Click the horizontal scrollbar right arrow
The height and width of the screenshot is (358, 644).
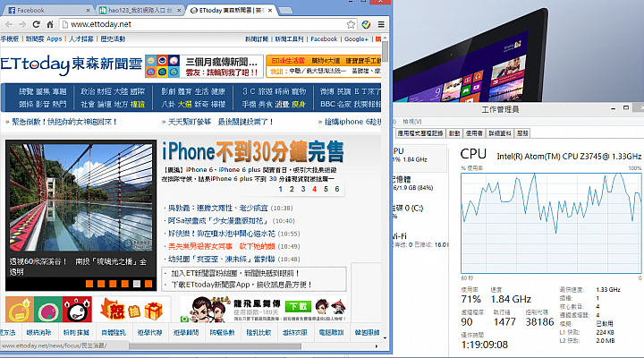[377, 346]
